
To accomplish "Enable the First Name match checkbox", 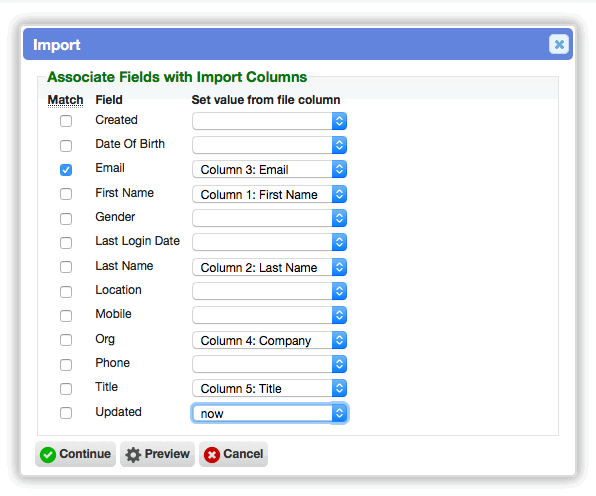I will (x=66, y=194).
